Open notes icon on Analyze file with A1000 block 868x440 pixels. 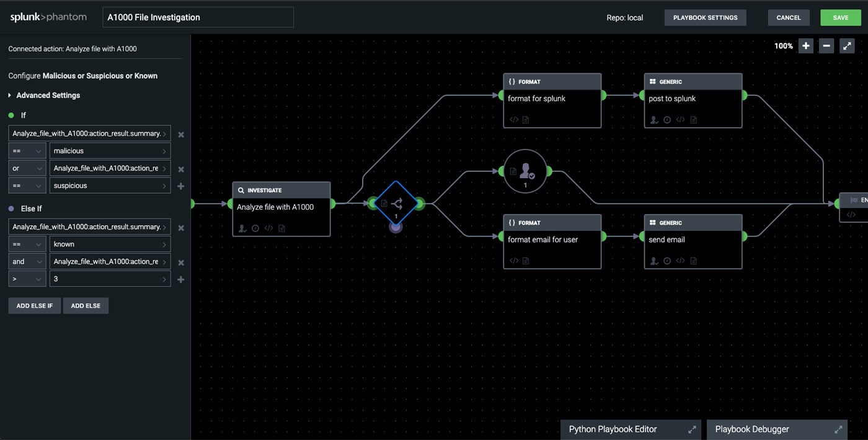(281, 228)
